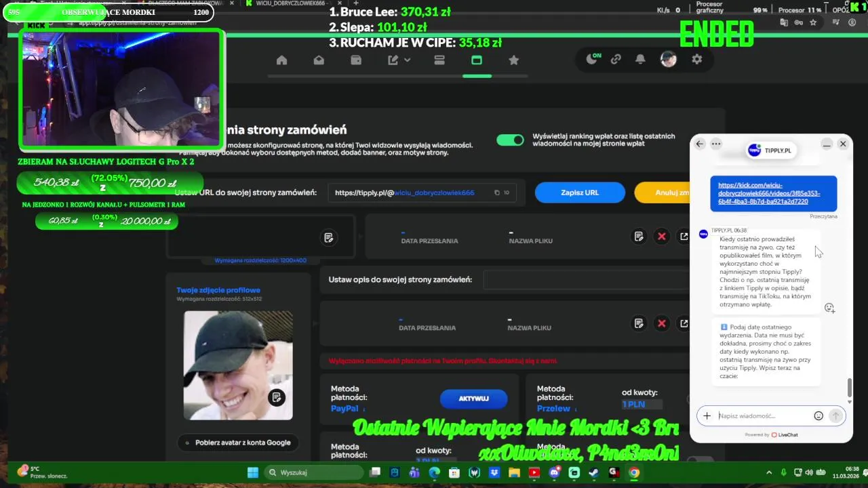The image size is (868, 488).
Task: Toggle the payment ranking display switch
Action: coord(510,140)
